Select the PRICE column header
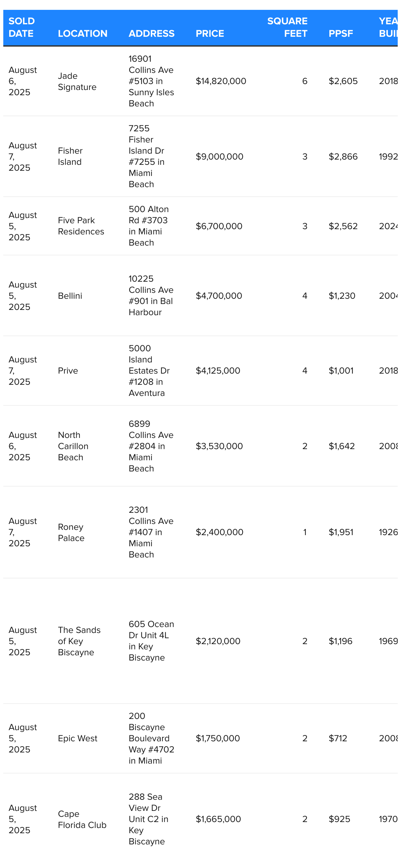This screenshot has width=401, height=868. [x=210, y=33]
